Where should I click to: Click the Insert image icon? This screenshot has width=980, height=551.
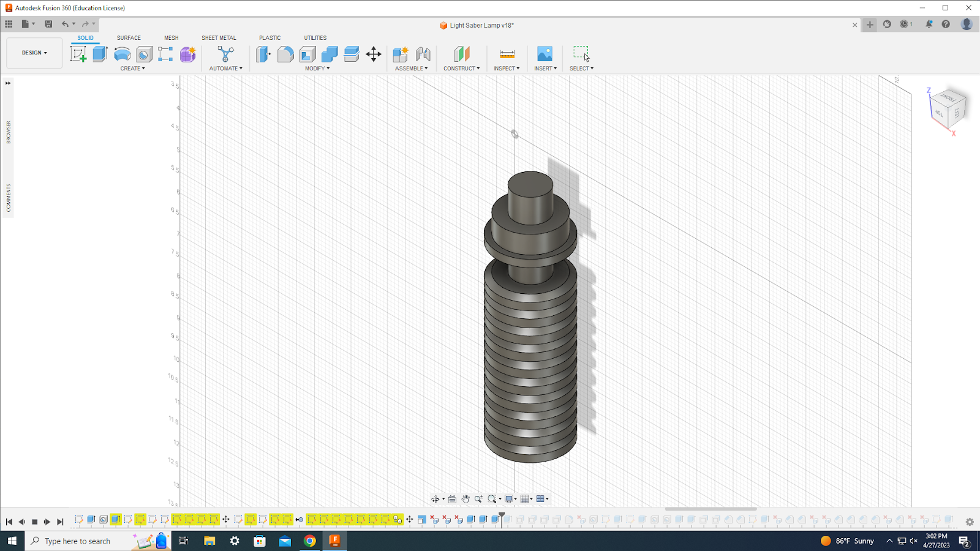tap(545, 54)
